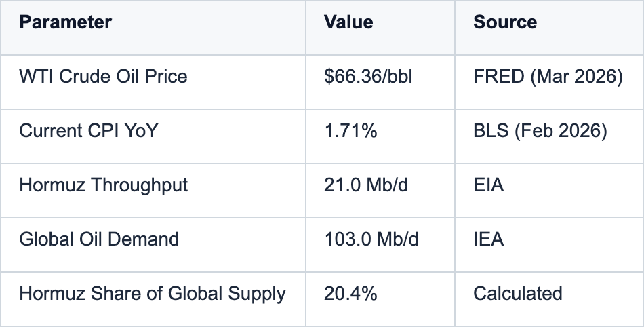This screenshot has width=644, height=327.
Task: Select the 103.0 Mb/d value cell
Action: [x=371, y=239]
